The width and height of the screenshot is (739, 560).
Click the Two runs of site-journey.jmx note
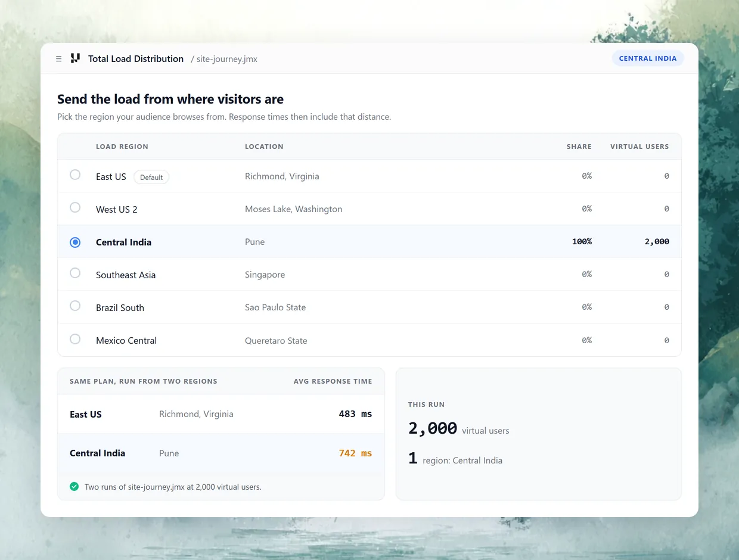[173, 487]
